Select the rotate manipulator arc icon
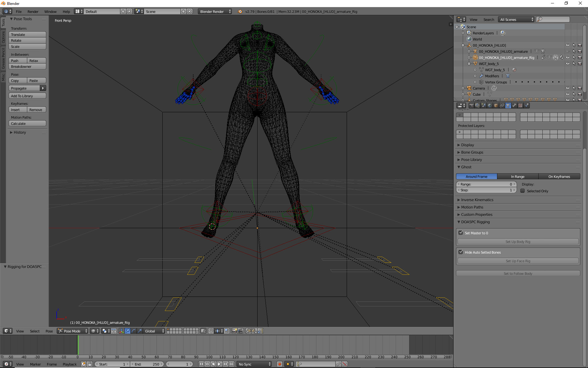 coord(134,331)
